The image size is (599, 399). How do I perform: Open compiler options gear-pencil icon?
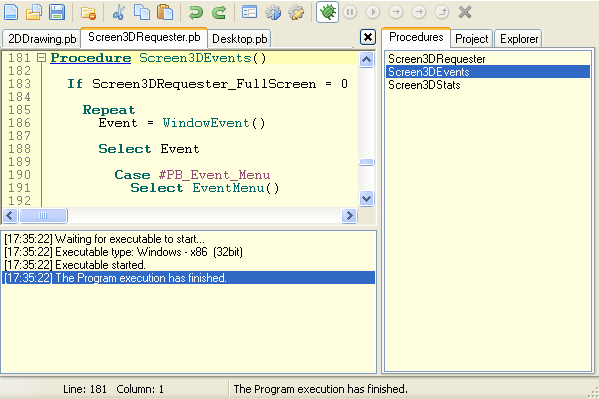pyautogui.click(x=296, y=12)
